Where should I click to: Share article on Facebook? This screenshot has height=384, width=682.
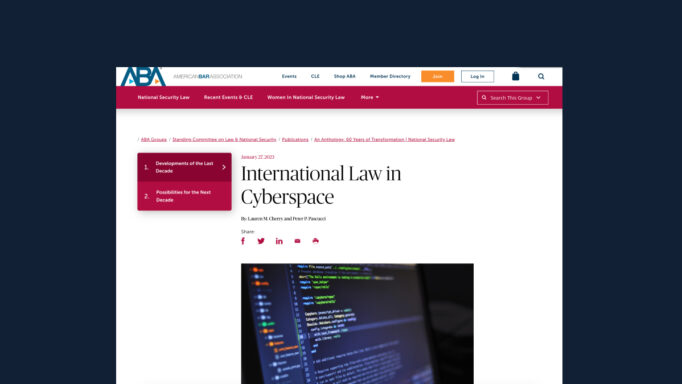coord(243,241)
